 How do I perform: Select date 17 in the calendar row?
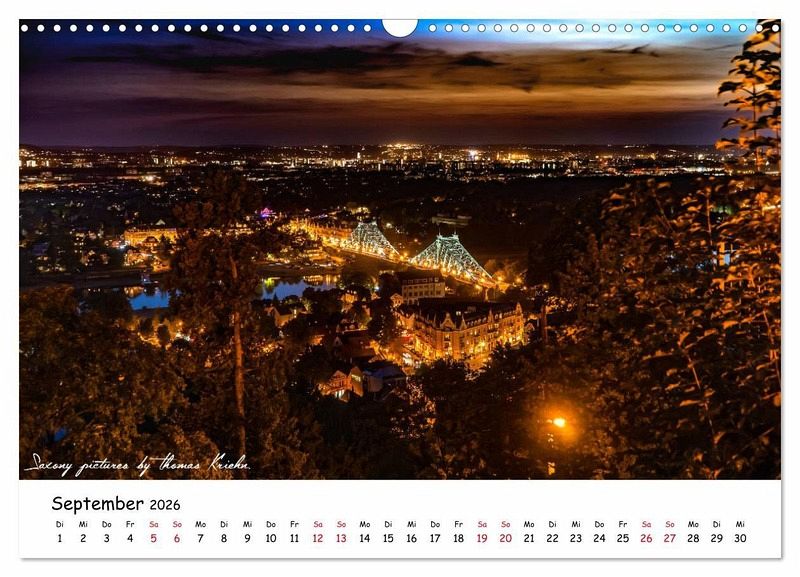click(x=435, y=538)
